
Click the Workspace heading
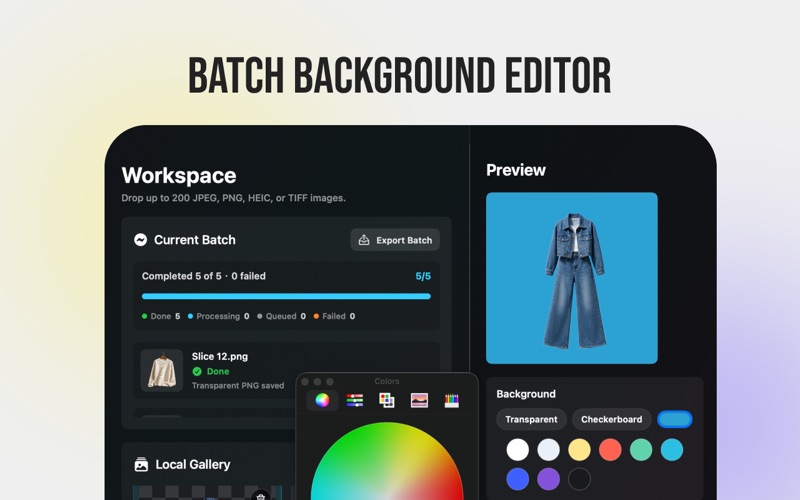coord(179,176)
